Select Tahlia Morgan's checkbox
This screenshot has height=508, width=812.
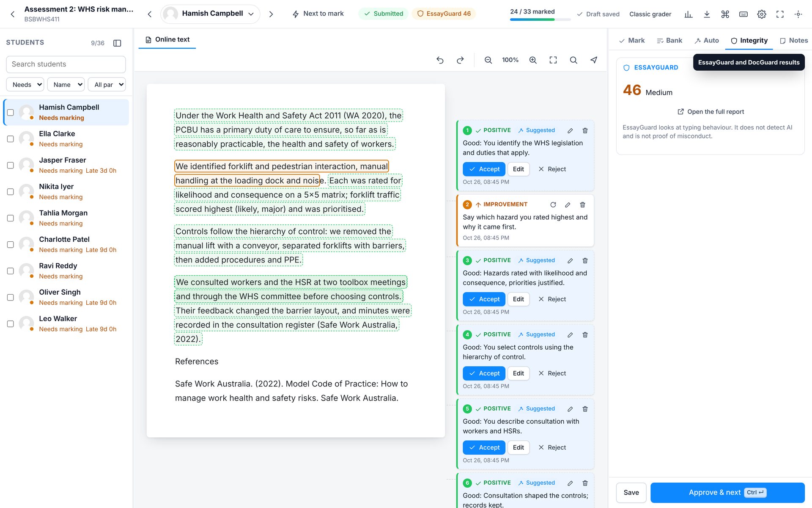11,218
